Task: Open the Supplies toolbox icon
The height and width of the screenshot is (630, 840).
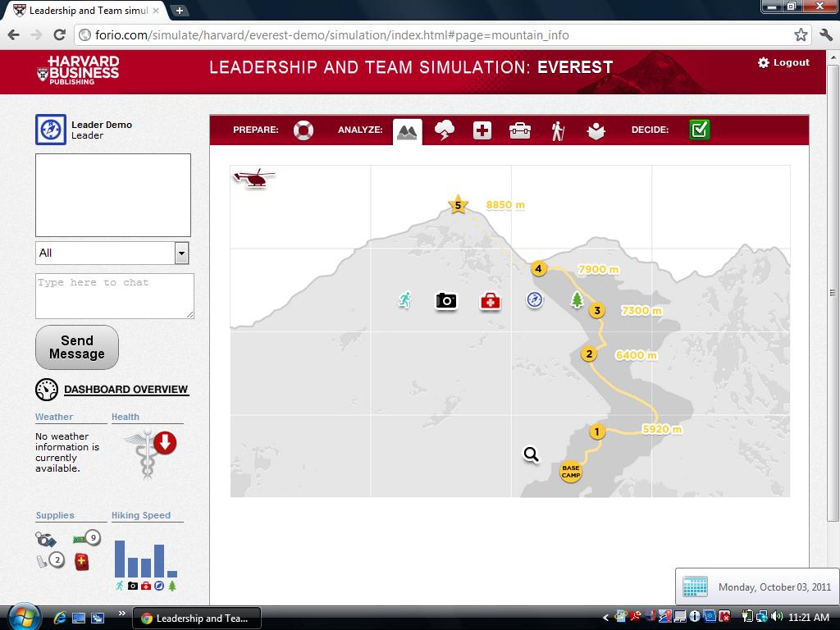Action: (519, 130)
